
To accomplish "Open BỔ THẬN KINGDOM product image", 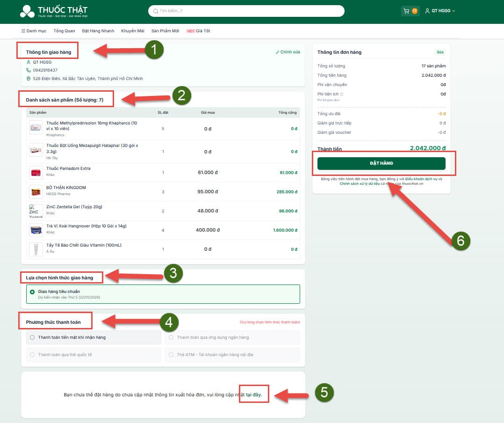I will 36,192.
